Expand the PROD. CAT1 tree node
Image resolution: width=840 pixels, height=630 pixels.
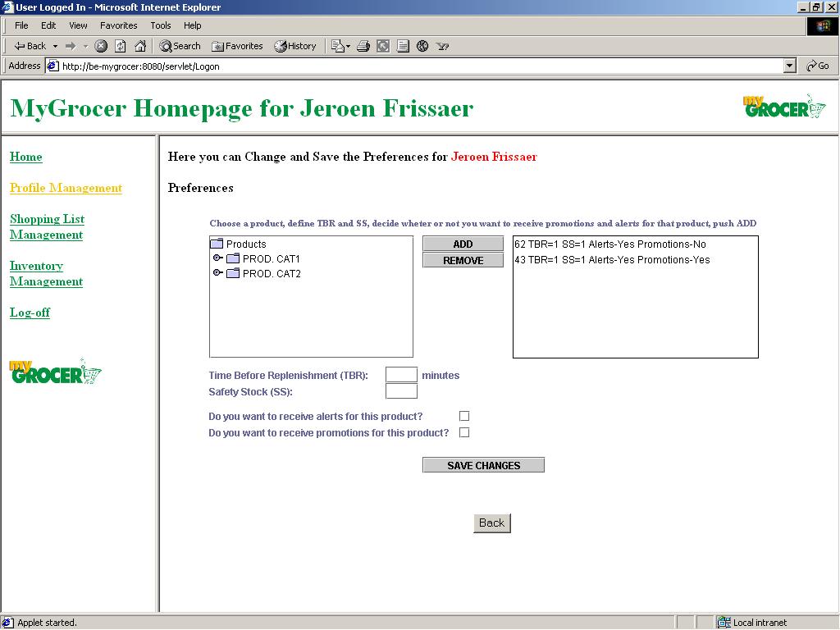point(217,258)
